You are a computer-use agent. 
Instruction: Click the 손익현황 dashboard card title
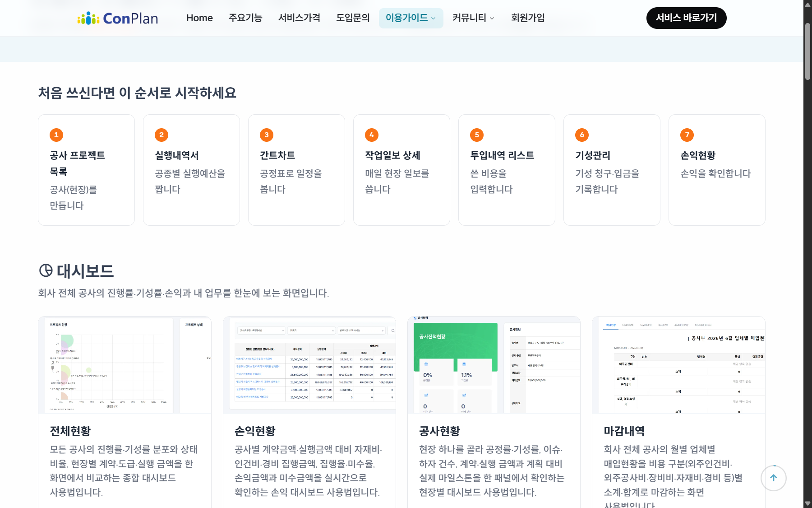click(x=255, y=431)
